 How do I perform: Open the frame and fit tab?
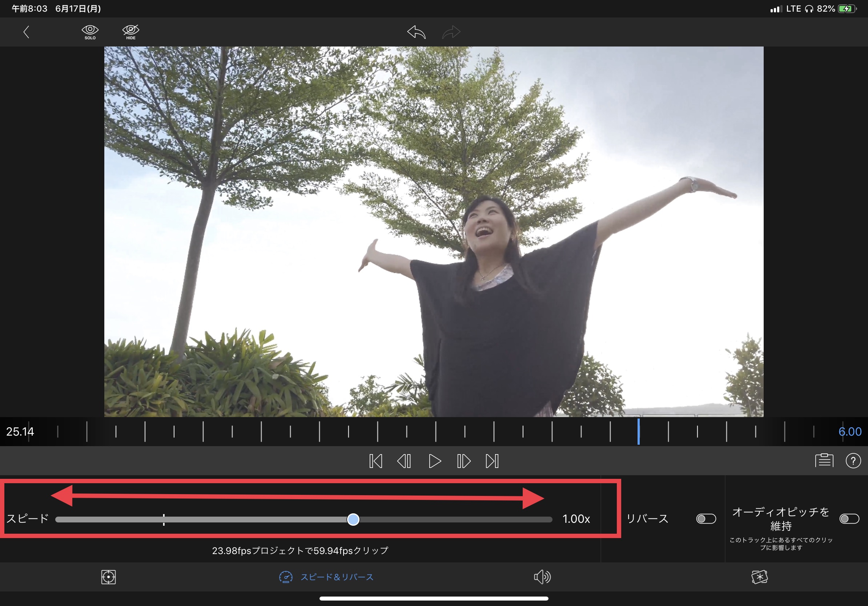coord(108,577)
